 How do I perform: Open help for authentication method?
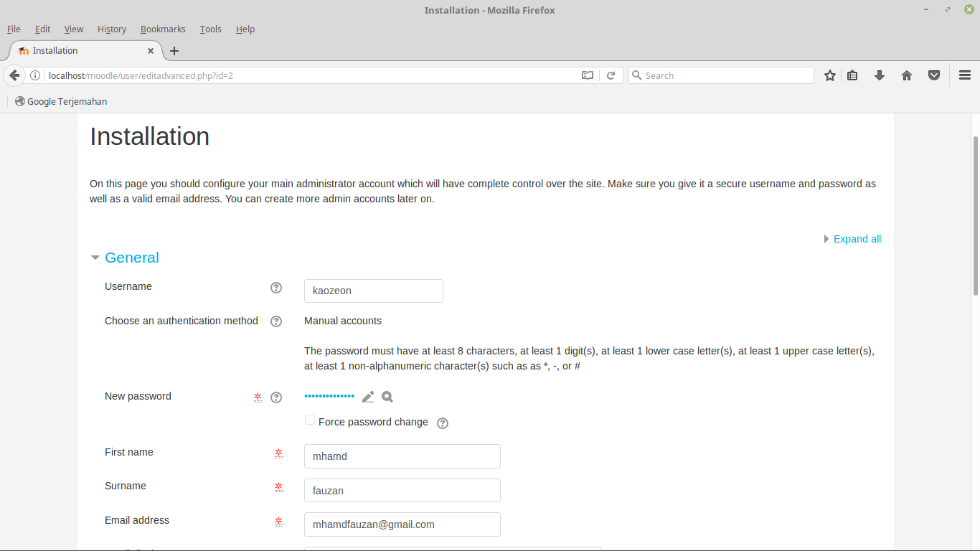tap(276, 321)
